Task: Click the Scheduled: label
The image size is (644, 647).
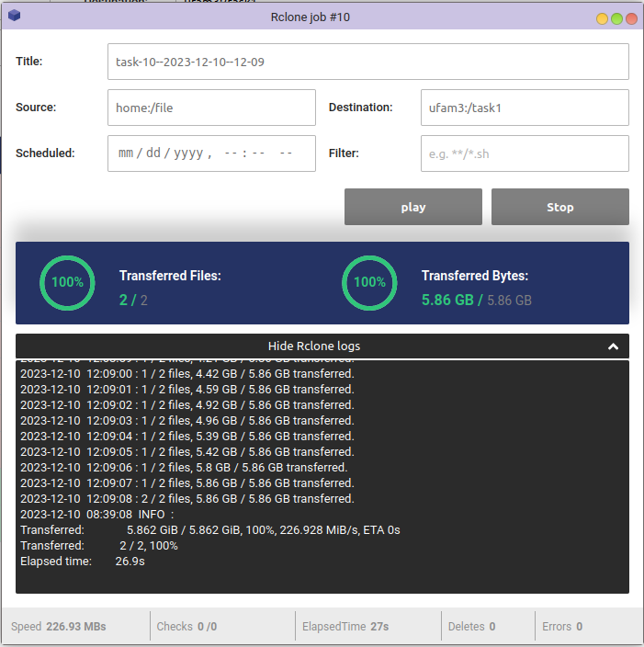Action: pos(45,153)
